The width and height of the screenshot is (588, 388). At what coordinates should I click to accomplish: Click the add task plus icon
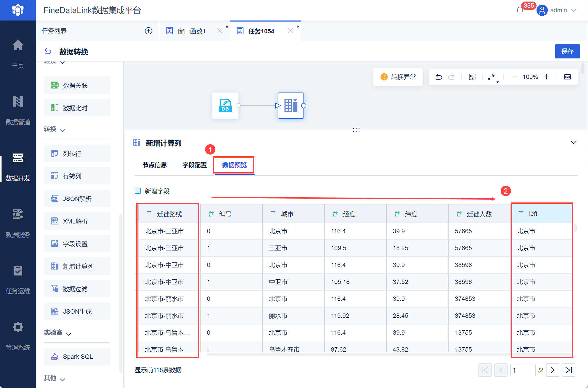[x=149, y=31]
